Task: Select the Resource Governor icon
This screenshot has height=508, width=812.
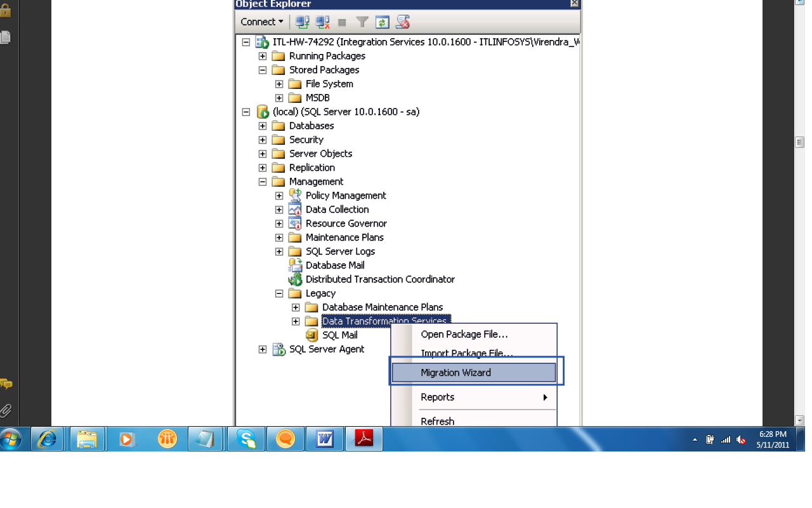Action: (294, 223)
